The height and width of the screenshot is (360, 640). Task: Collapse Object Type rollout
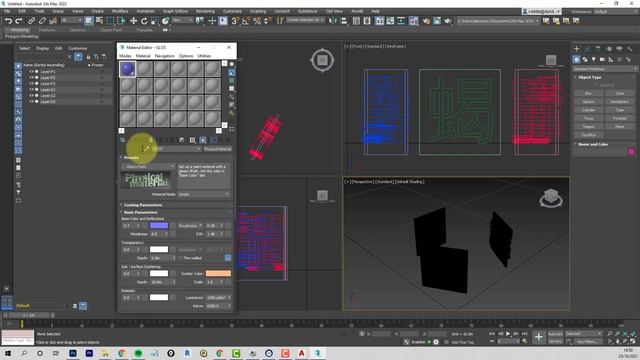(589, 77)
